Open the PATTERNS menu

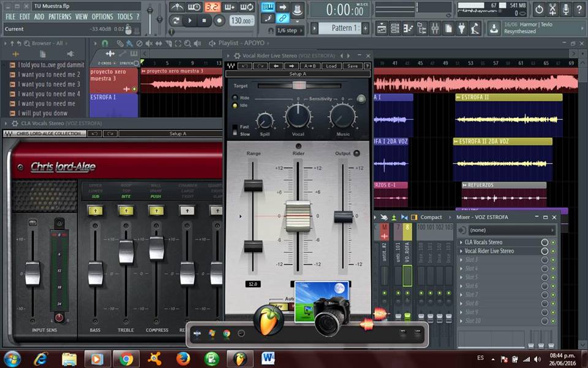coord(59,17)
